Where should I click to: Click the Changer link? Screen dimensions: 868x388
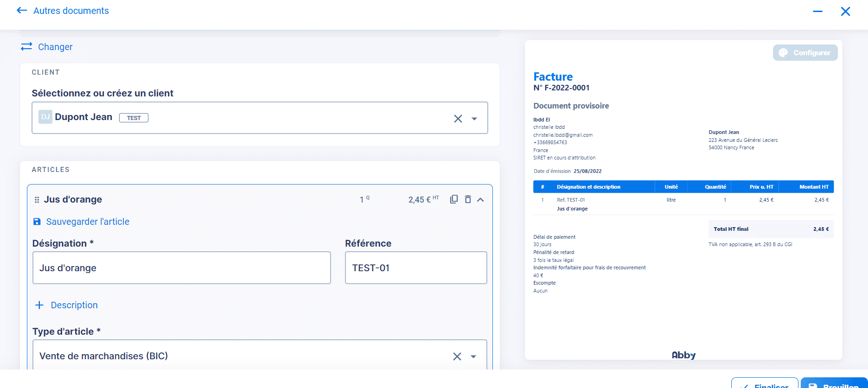click(55, 47)
